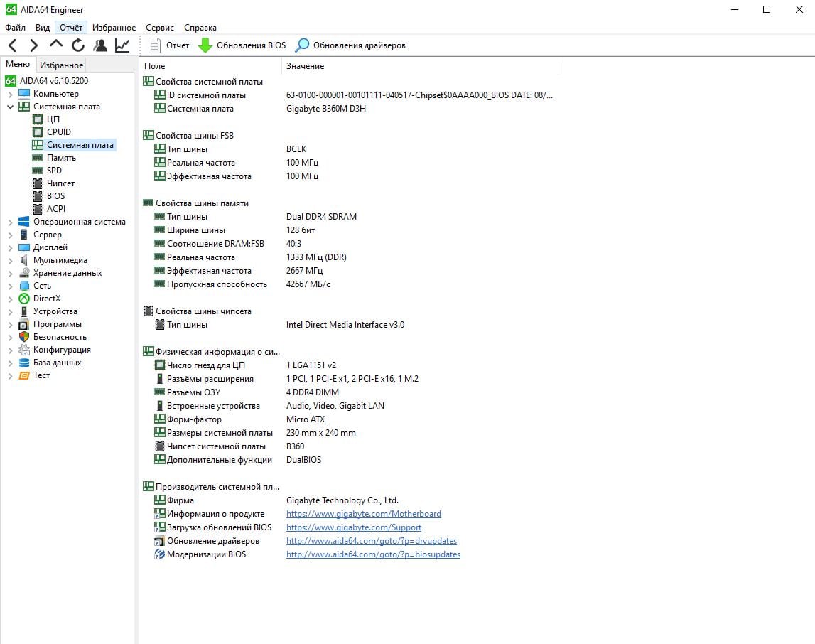Click the DirectX Xbox icon
815x644 pixels.
coord(24,299)
